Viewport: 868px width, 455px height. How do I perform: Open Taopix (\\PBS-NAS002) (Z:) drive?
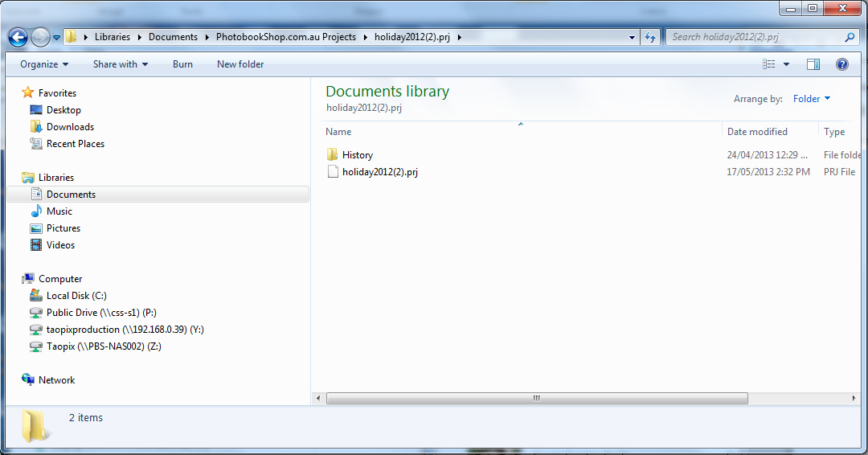click(104, 346)
